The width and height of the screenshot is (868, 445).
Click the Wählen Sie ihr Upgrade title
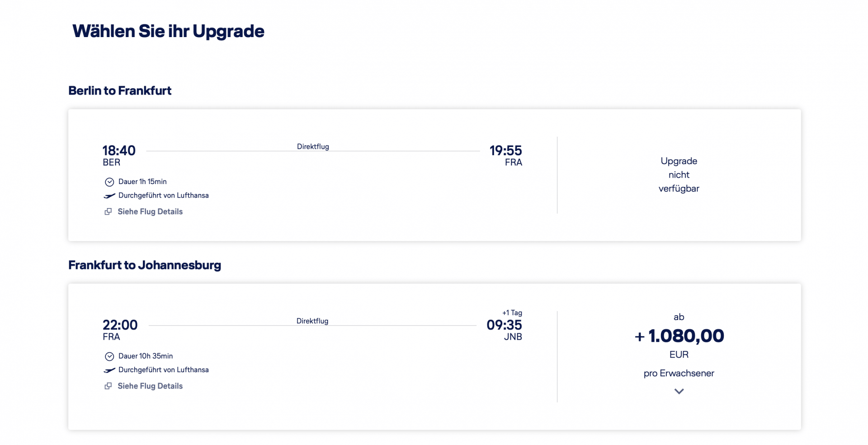(168, 31)
